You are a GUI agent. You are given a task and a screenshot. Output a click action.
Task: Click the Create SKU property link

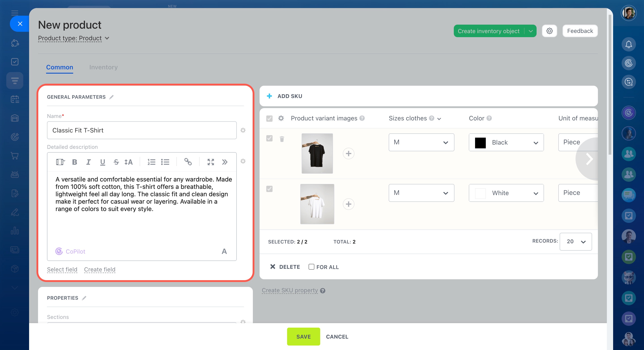[x=290, y=290]
